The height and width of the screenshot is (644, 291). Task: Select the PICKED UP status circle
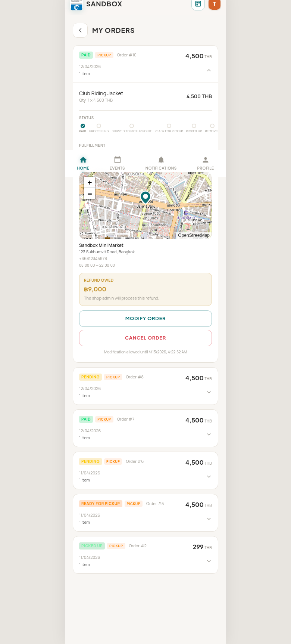pos(194,126)
